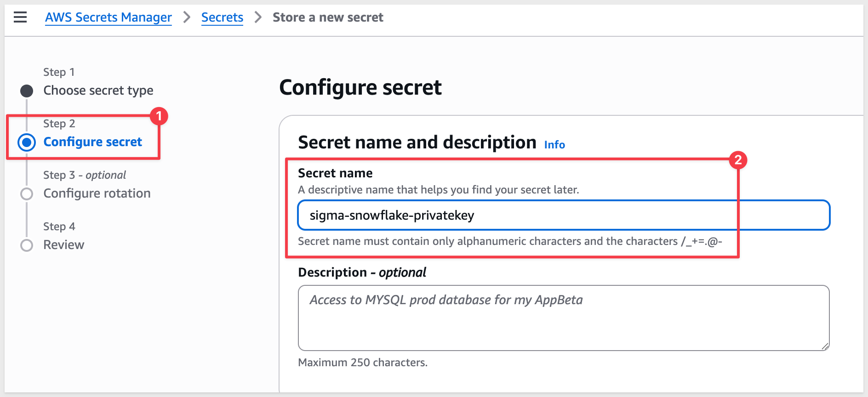868x397 pixels.
Task: Select the Step 2 Configure secret radio indicator
Action: (x=27, y=142)
